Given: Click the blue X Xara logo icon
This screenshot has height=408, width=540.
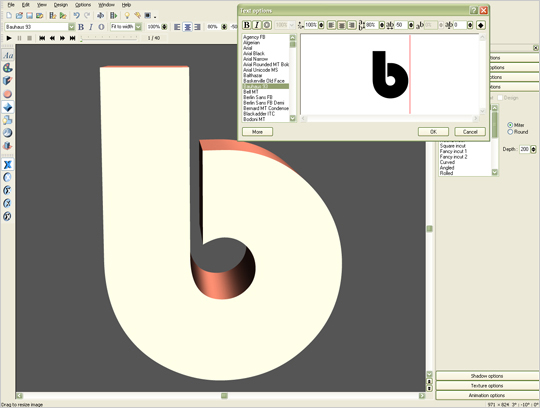Looking at the screenshot, I should pos(8,165).
